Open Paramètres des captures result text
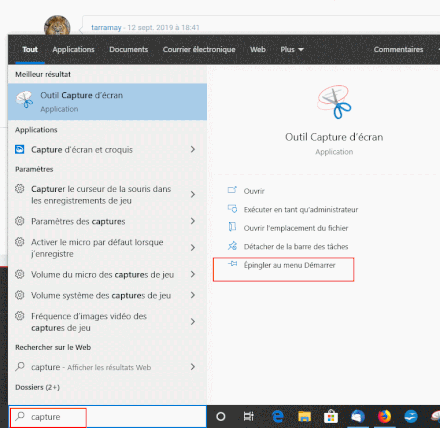 [78, 221]
